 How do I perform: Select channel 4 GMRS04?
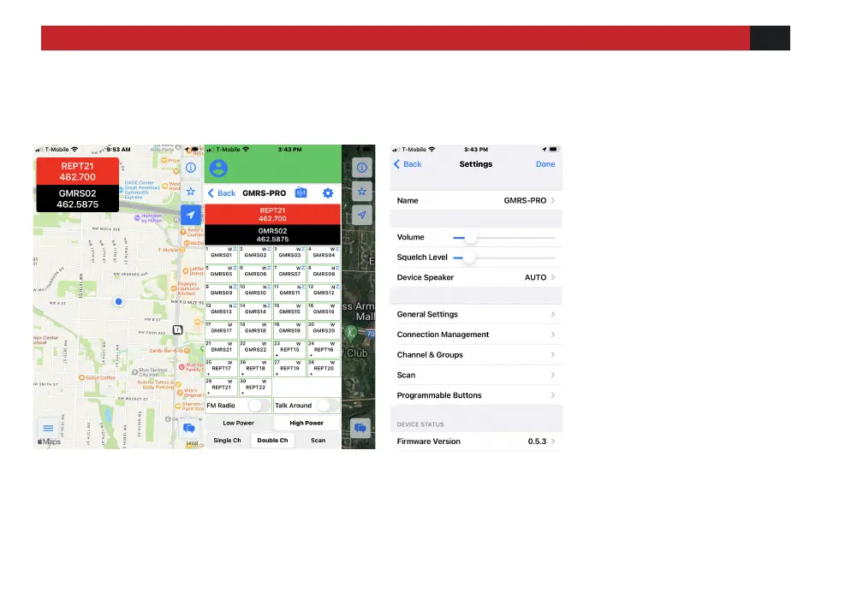tap(324, 255)
